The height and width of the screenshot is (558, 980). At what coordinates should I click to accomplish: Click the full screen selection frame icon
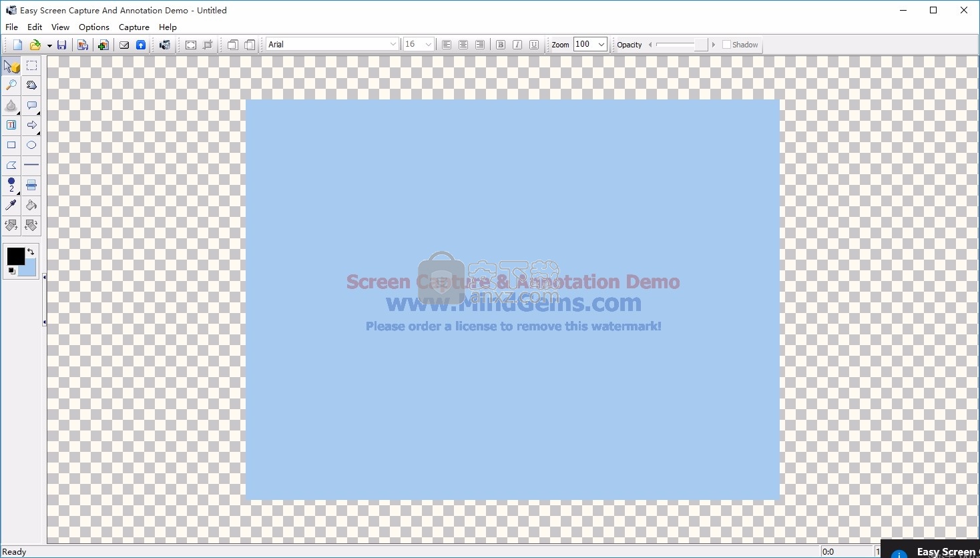click(x=191, y=45)
